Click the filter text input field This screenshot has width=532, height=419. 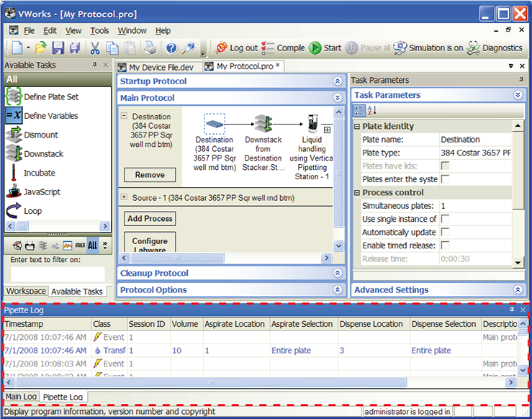point(58,274)
